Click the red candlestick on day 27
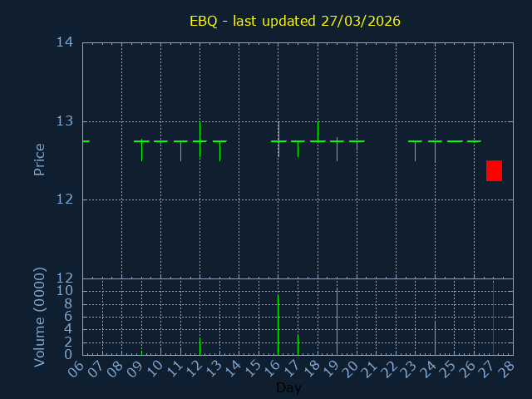Screen dimensions: 532x399 tap(494, 170)
